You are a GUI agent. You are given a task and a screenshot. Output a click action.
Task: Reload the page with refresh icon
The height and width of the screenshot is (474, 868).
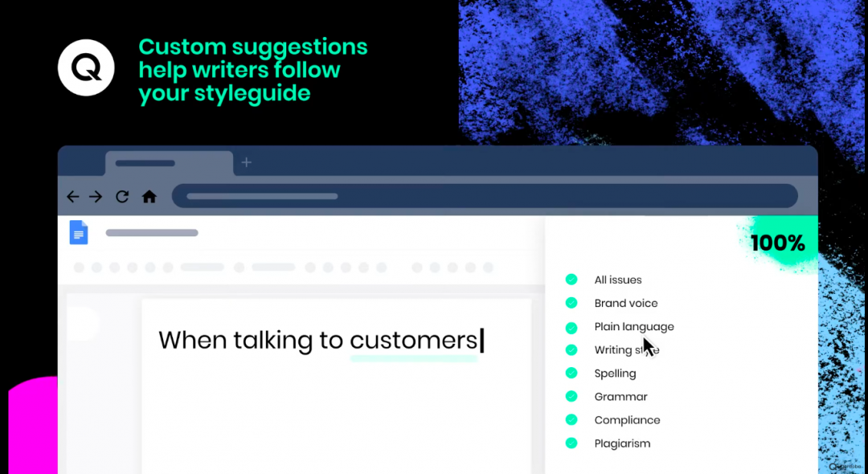coord(122,196)
